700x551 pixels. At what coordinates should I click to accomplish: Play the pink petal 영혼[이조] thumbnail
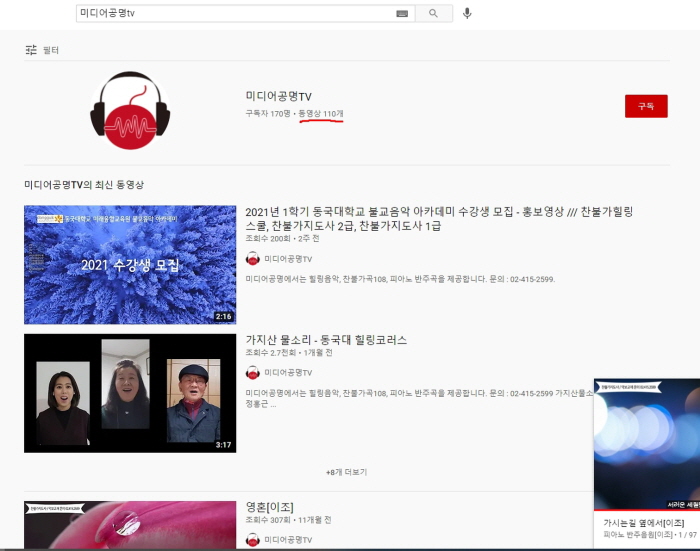point(130,525)
